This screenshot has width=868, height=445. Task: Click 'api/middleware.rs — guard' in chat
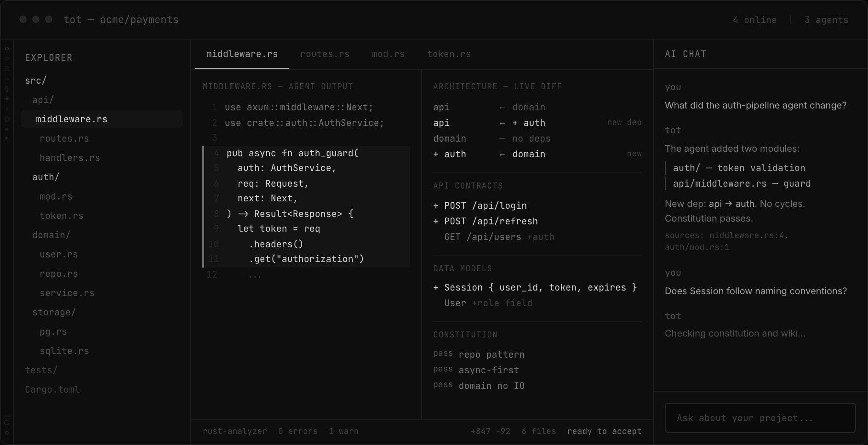[x=742, y=183]
